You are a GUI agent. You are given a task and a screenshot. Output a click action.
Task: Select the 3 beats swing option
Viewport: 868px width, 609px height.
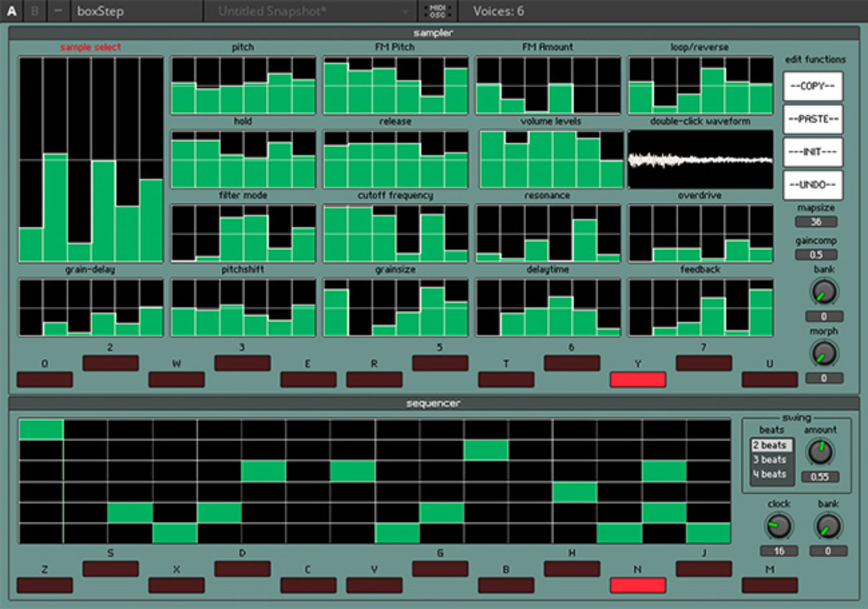[770, 460]
